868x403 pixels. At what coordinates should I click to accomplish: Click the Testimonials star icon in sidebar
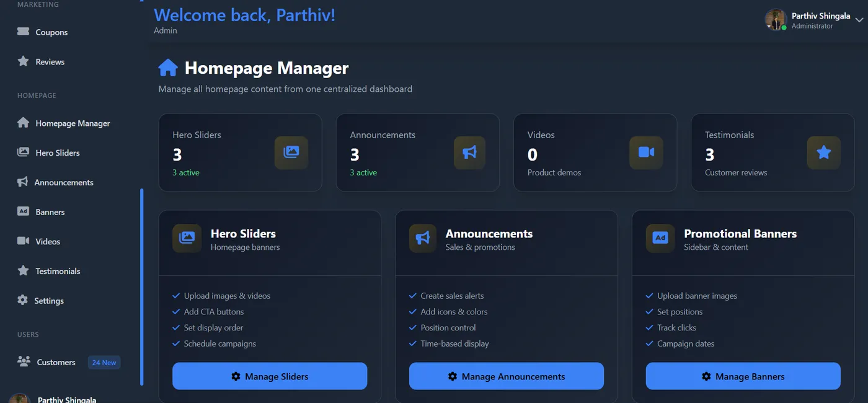point(23,270)
